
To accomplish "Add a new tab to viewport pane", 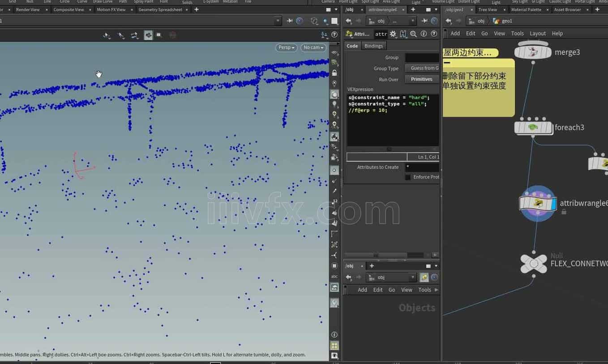I will point(196,9).
